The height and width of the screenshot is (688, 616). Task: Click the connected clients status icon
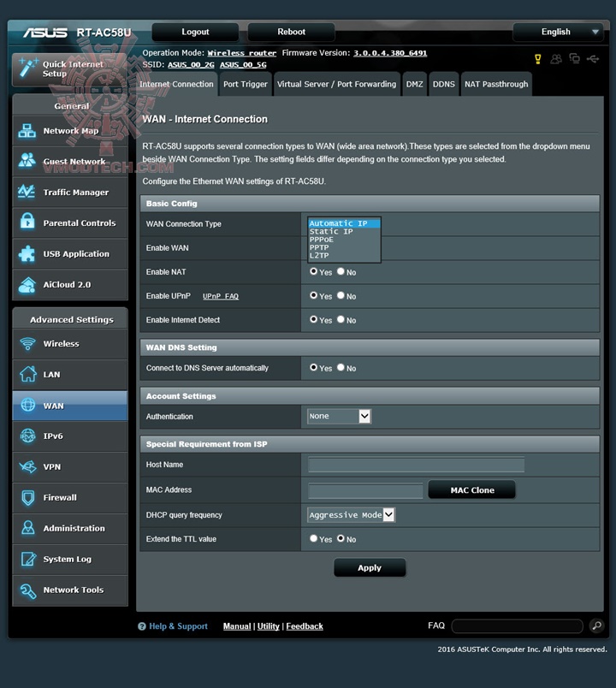coord(556,59)
